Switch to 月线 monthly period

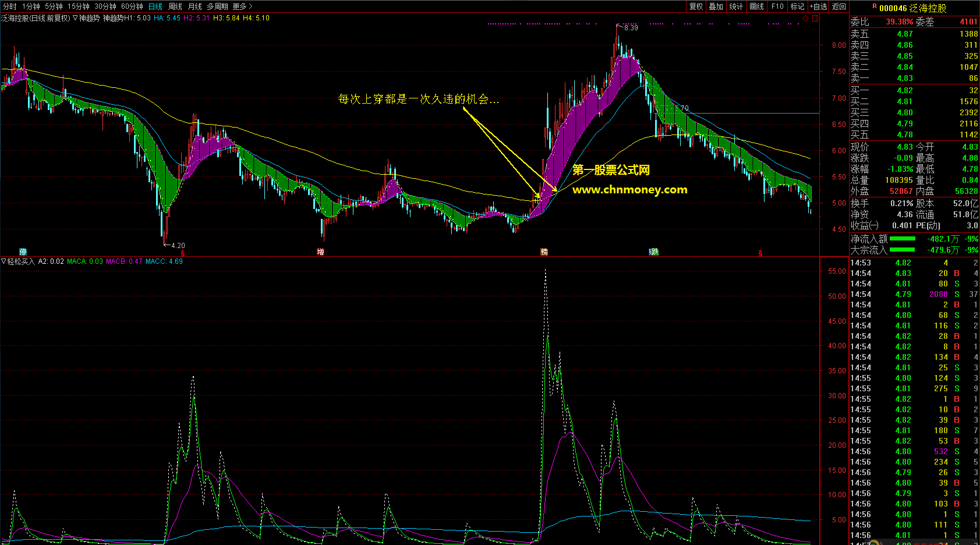click(x=195, y=6)
